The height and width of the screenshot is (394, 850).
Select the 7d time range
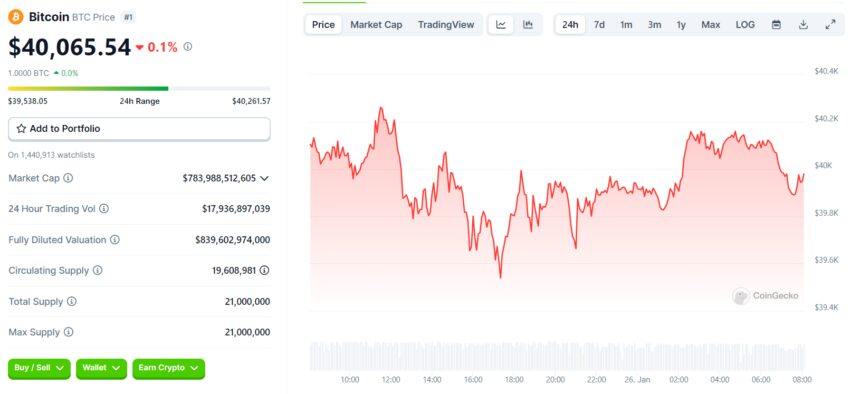point(599,25)
